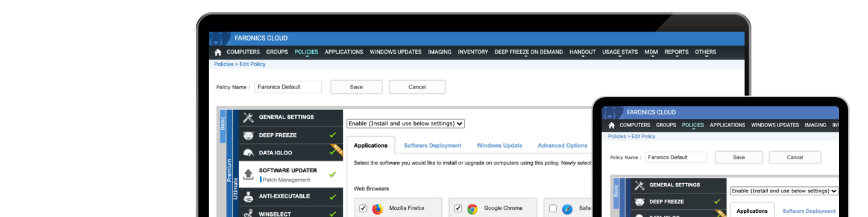Uncheck the Google Chrome checkbox
The height and width of the screenshot is (217, 868).
click(458, 209)
